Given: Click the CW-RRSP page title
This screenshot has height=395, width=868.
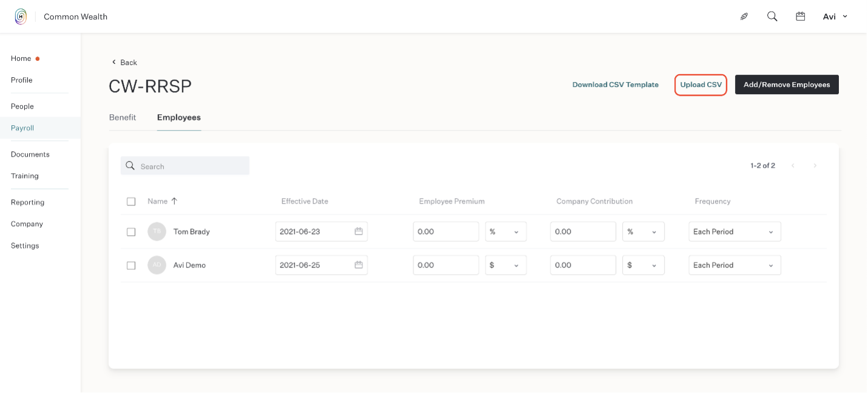Looking at the screenshot, I should coord(150,86).
